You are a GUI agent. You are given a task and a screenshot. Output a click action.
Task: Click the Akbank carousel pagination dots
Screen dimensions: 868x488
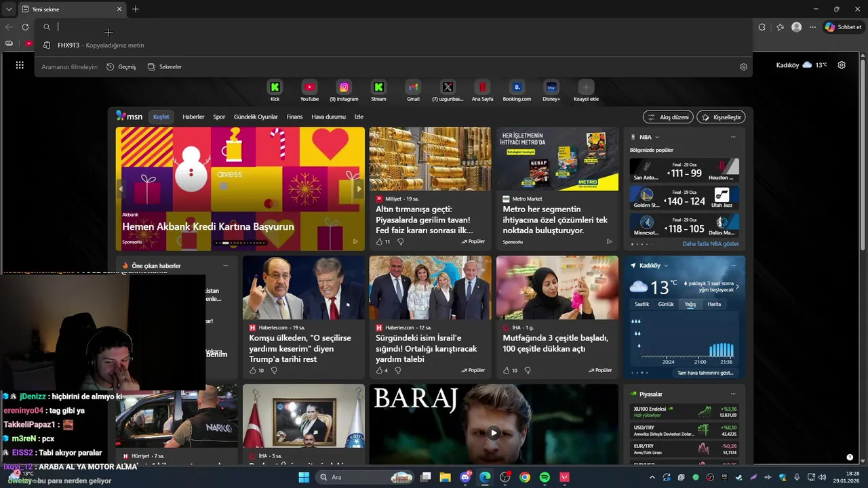240,243
